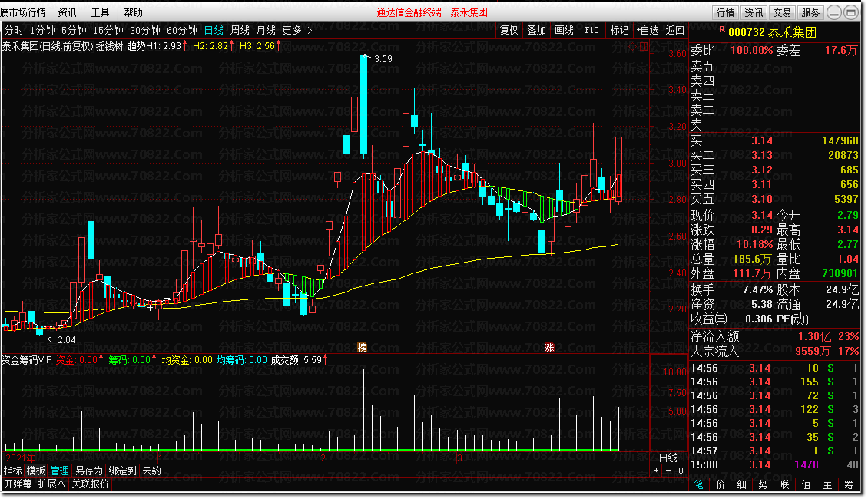The image size is (868, 499).
Task: Click the 另存为 save-as button
Action: point(89,471)
